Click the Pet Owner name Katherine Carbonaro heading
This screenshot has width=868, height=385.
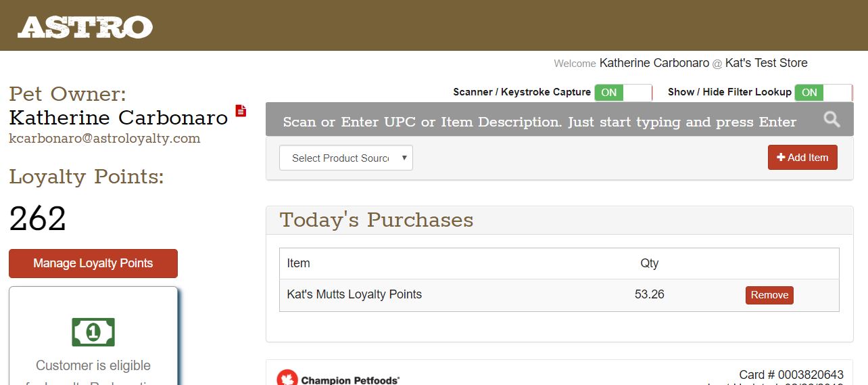pos(118,118)
